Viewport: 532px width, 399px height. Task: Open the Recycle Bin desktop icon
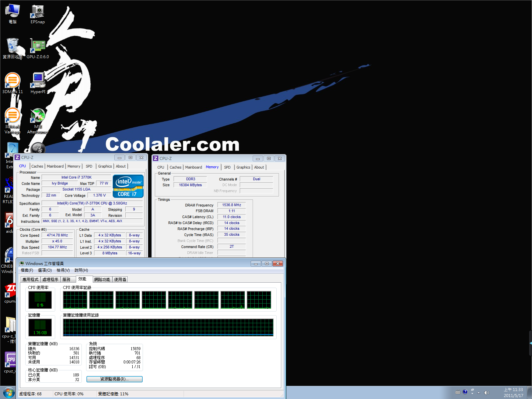[x=13, y=49]
